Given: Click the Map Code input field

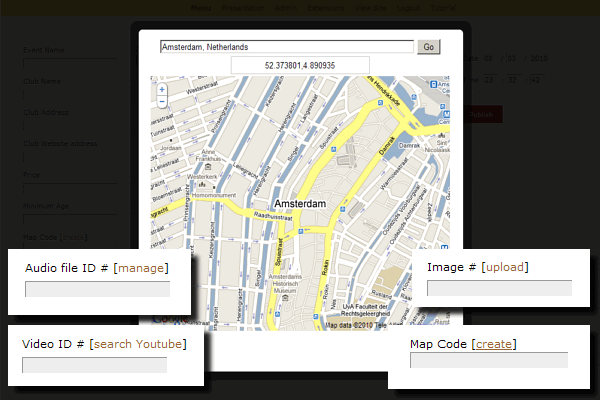Looking at the screenshot, I should pos(489,360).
